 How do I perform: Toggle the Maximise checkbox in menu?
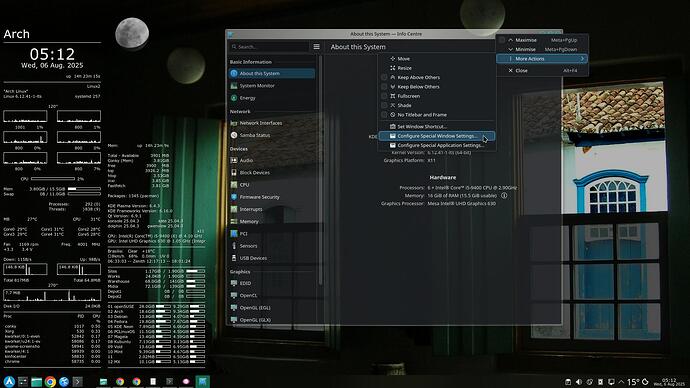[502, 40]
